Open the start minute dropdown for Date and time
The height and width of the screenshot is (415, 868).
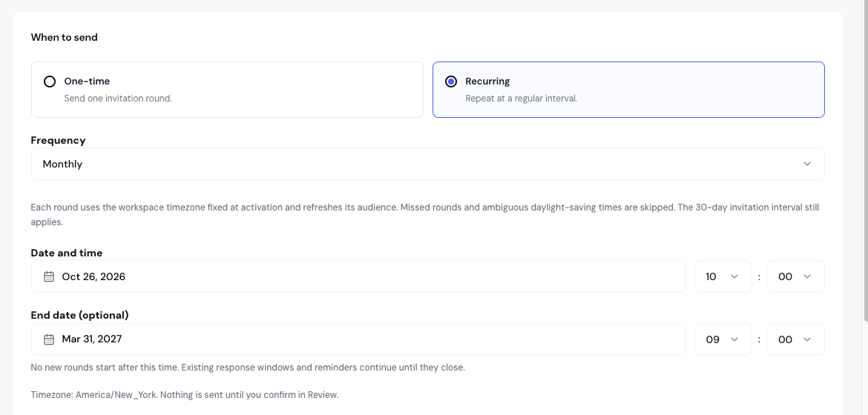tap(795, 276)
